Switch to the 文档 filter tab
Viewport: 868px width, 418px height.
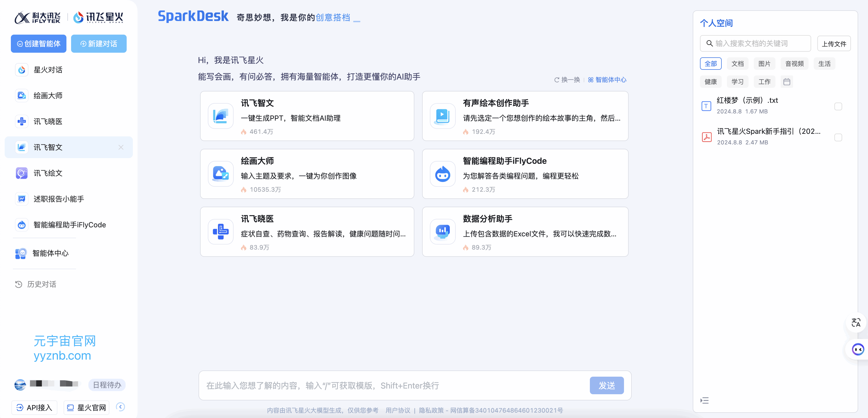tap(737, 64)
